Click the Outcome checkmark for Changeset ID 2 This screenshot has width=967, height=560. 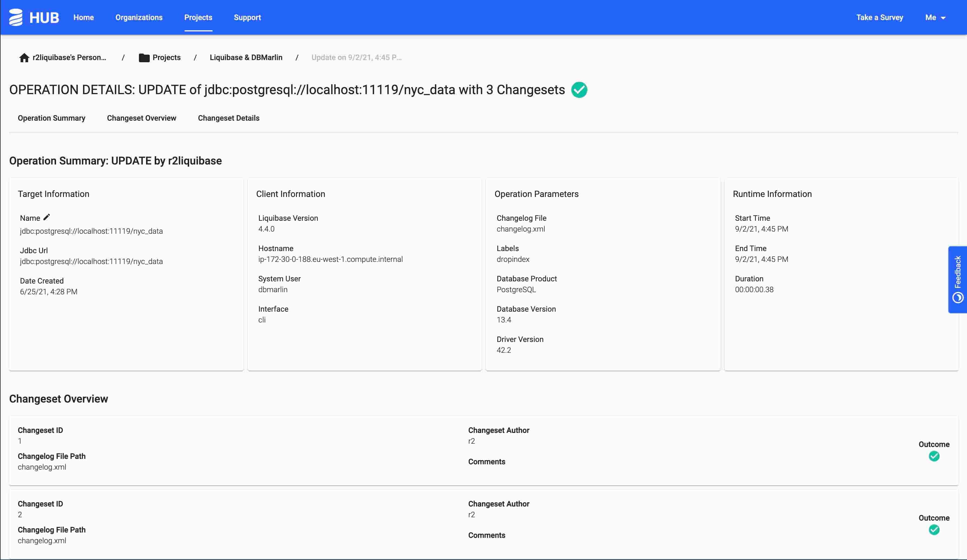coord(934,530)
